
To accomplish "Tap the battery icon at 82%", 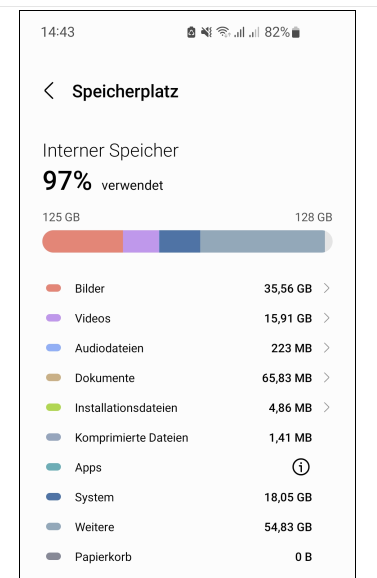I will (x=296, y=32).
